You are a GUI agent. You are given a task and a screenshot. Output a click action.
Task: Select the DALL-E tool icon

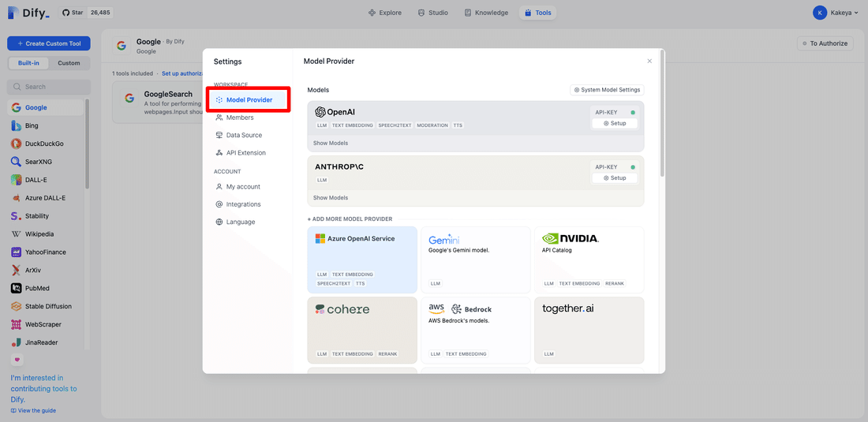click(x=16, y=180)
